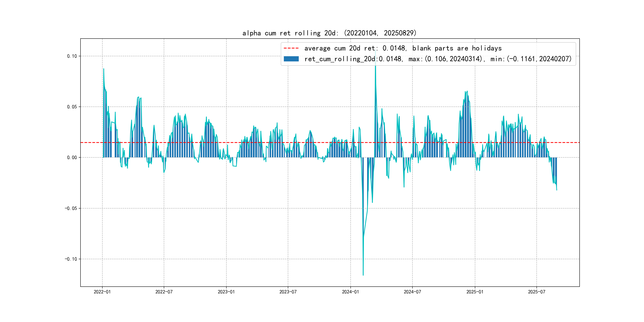This screenshot has height=322, width=644.
Task: Click the 2024-07 x-axis tick label
Action: (412, 292)
